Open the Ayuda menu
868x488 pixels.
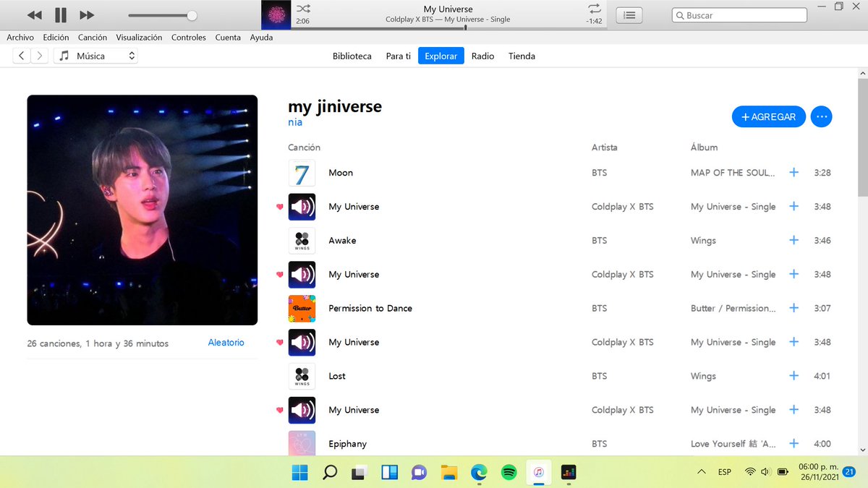pos(261,38)
